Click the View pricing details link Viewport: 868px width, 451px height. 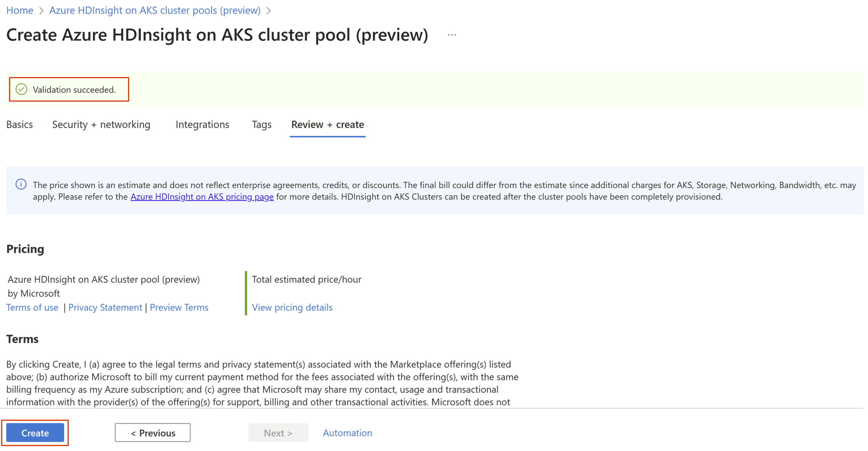293,307
